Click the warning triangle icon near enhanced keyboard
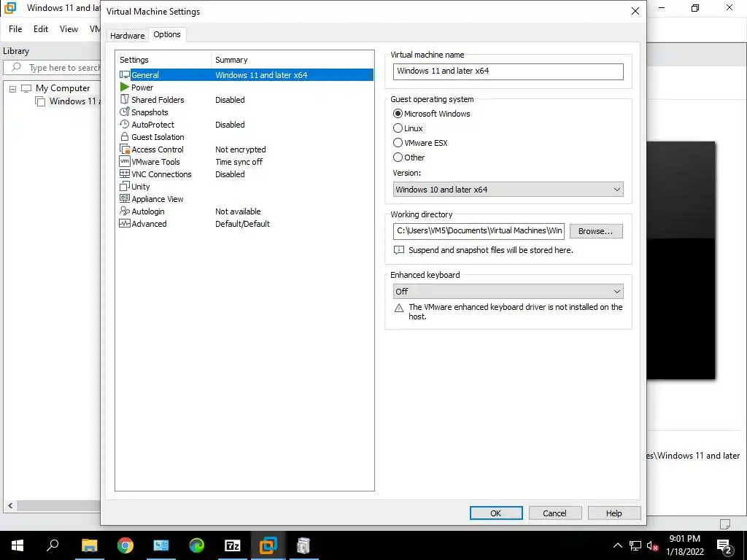Screen dimensions: 747x560 (x=399, y=308)
